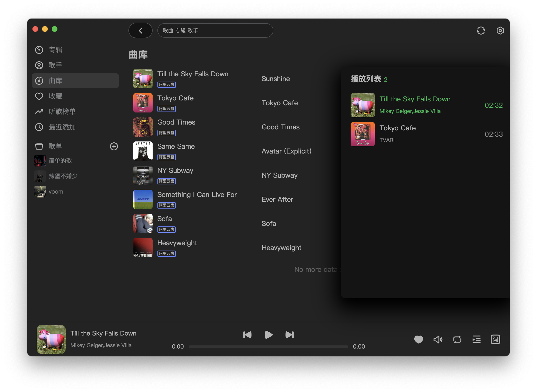Switch to 听歌榜单 in the sidebar
Viewport: 537px width, 392px height.
(x=62, y=112)
